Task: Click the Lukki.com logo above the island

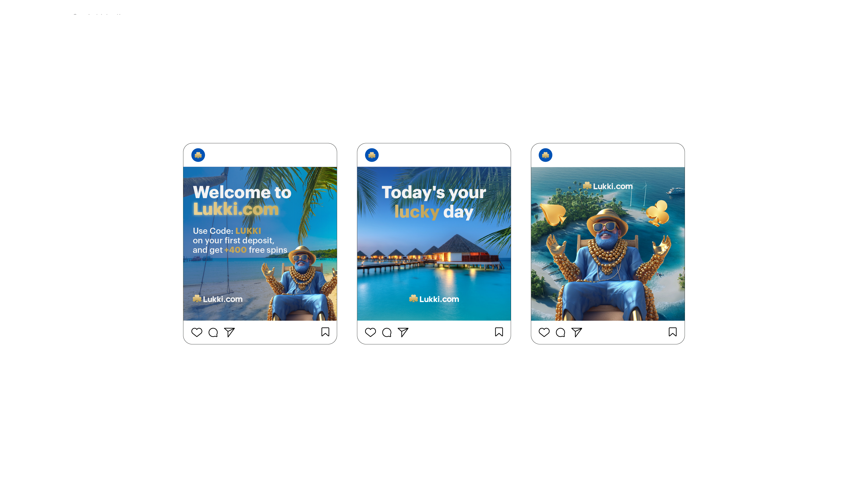Action: pyautogui.click(x=608, y=186)
